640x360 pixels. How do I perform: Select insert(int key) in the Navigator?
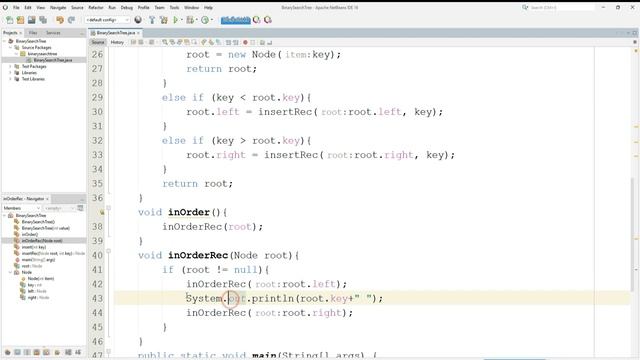point(33,247)
